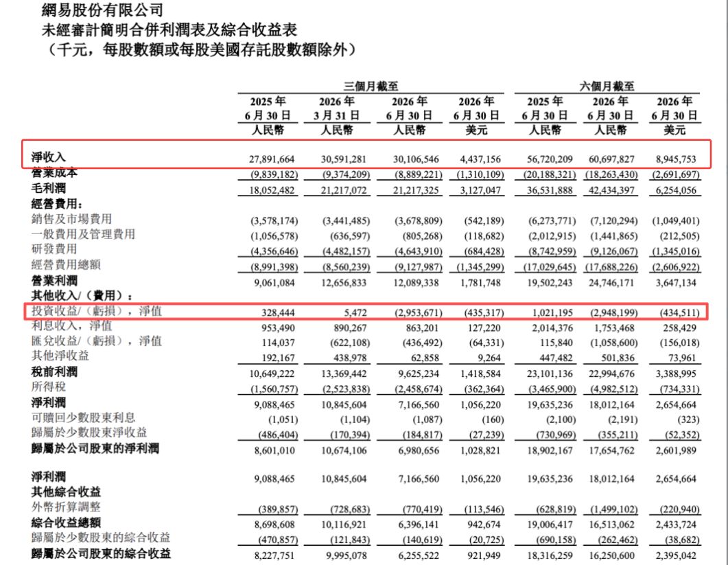
Task: Select investment income value 328,444
Action: [x=277, y=313]
